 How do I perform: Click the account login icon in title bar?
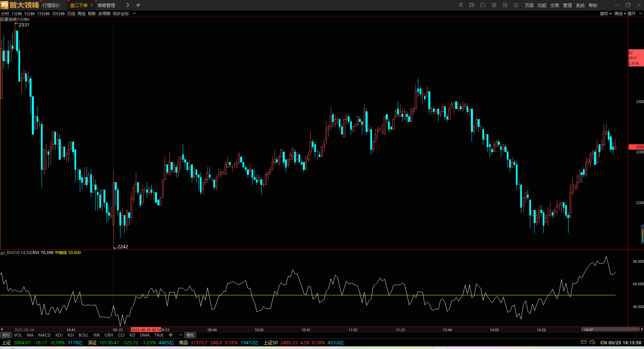(x=461, y=5)
